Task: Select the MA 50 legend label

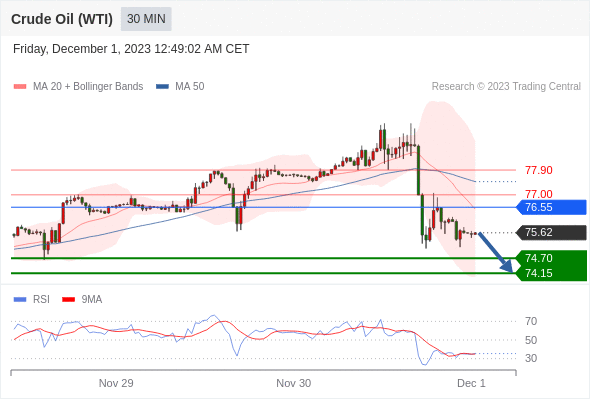Action: click(x=190, y=87)
